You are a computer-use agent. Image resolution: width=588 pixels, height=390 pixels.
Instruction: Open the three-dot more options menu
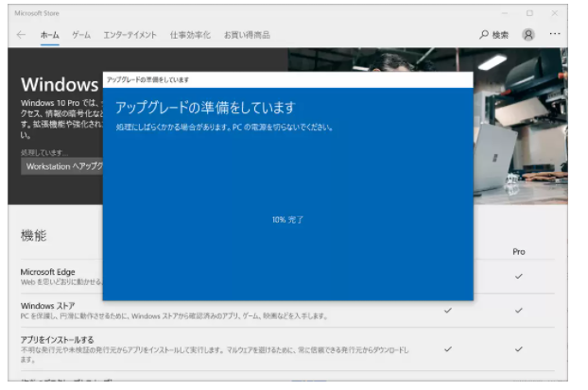click(555, 35)
